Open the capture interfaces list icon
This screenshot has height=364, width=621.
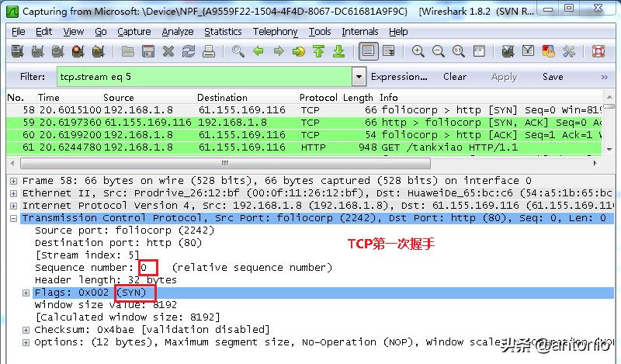point(17,51)
